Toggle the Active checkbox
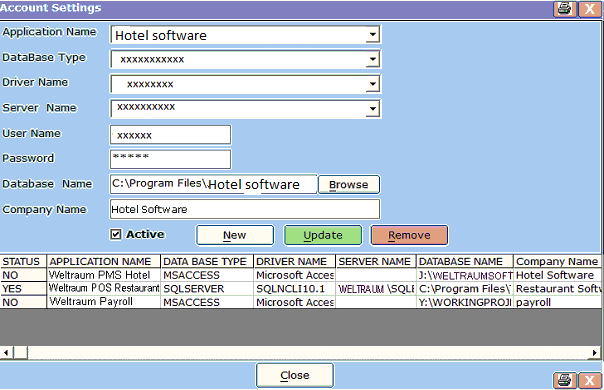Screen dimensions: 604x390 (x=116, y=234)
